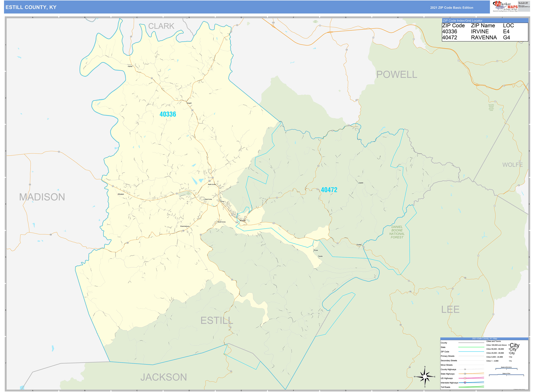This screenshot has width=533, height=392.
Task: Select the County Highways symbol in legend
Action: click(x=465, y=369)
